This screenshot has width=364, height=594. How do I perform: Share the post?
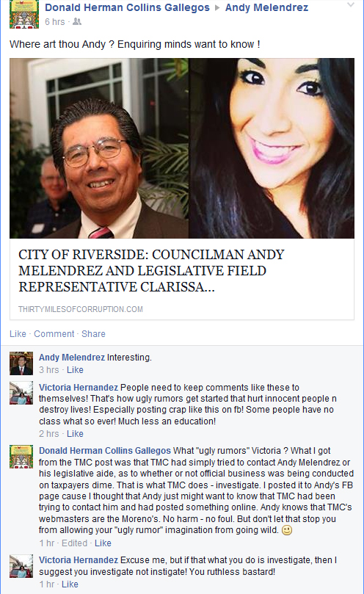[93, 334]
